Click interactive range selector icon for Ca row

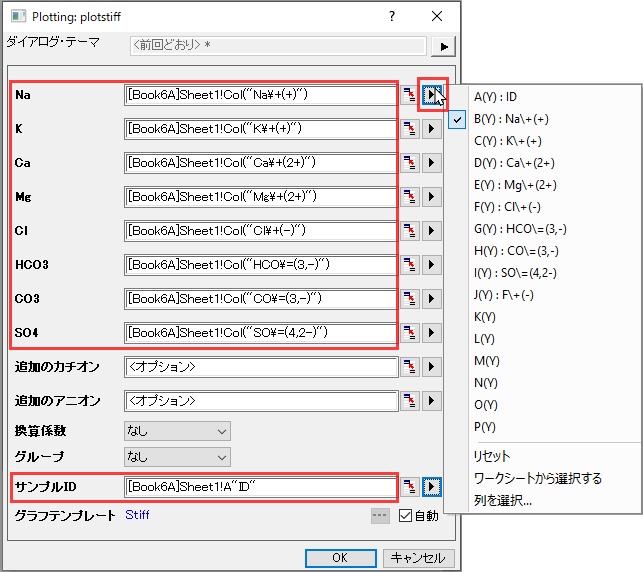pyautogui.click(x=409, y=163)
